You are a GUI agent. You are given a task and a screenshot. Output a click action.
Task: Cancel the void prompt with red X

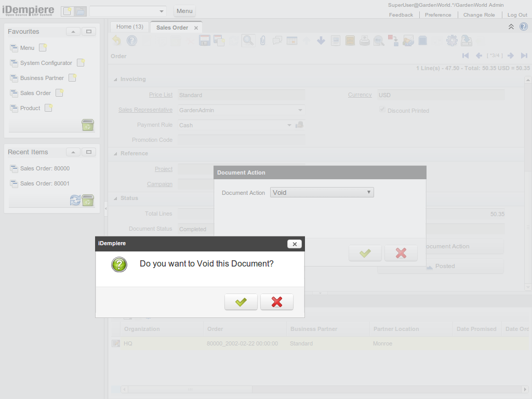277,302
